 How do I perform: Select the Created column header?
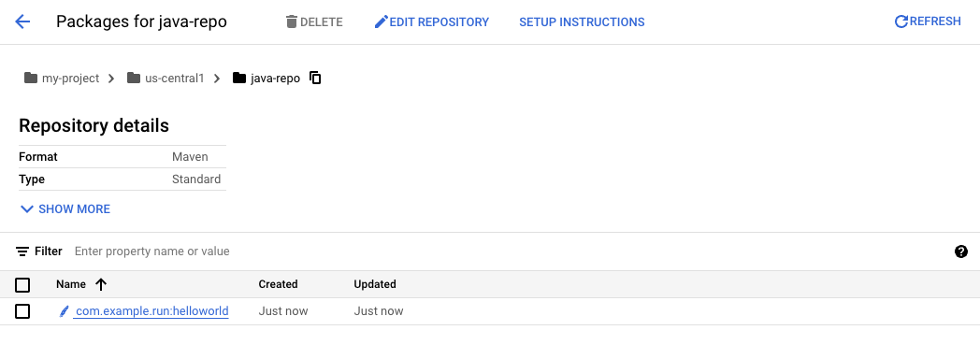[x=278, y=284]
